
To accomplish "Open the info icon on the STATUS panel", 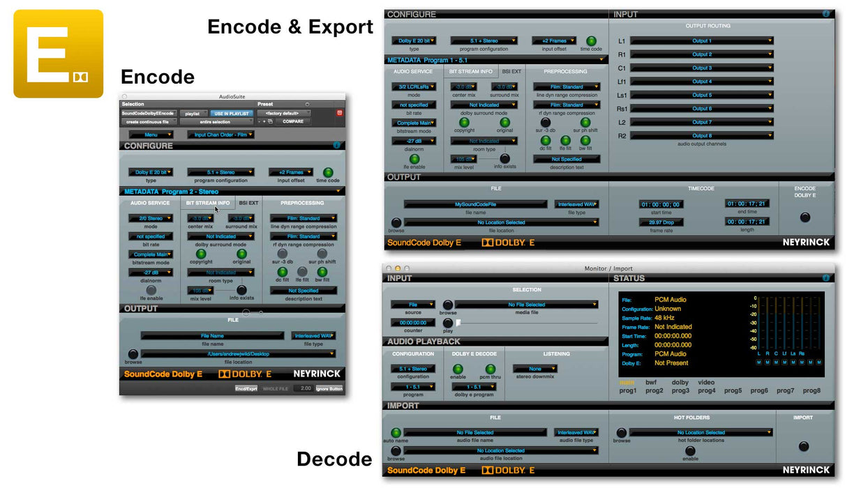I will [825, 277].
